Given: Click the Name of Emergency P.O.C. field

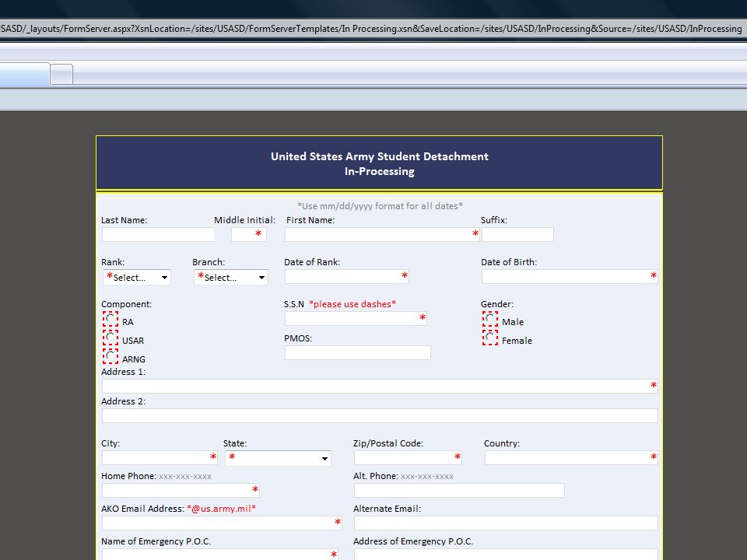Looking at the screenshot, I should coord(220,555).
